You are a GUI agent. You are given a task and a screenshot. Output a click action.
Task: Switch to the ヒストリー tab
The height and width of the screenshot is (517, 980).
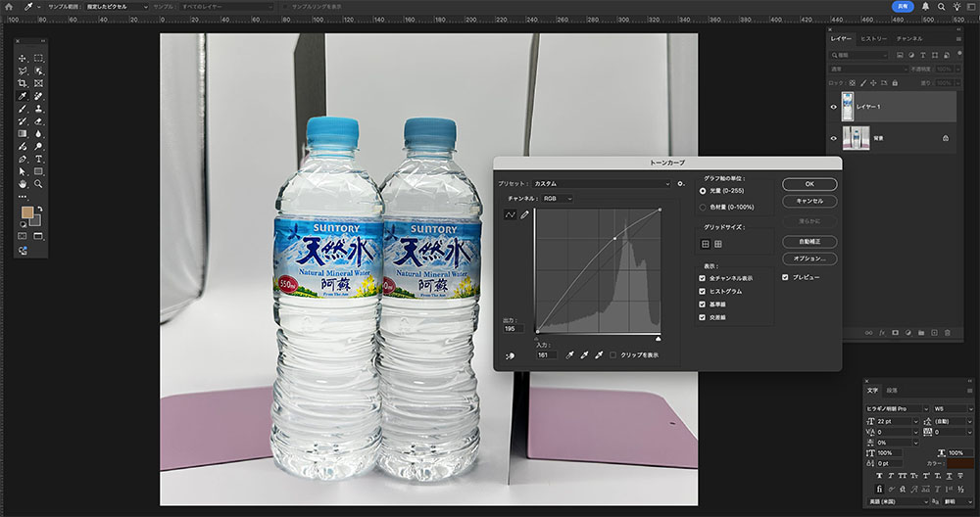[873, 38]
